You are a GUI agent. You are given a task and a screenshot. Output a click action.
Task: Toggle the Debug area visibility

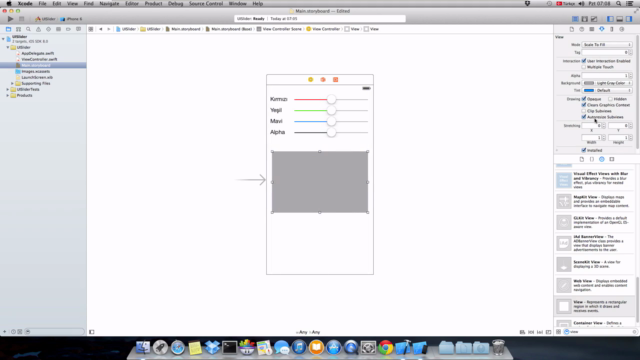[620, 19]
